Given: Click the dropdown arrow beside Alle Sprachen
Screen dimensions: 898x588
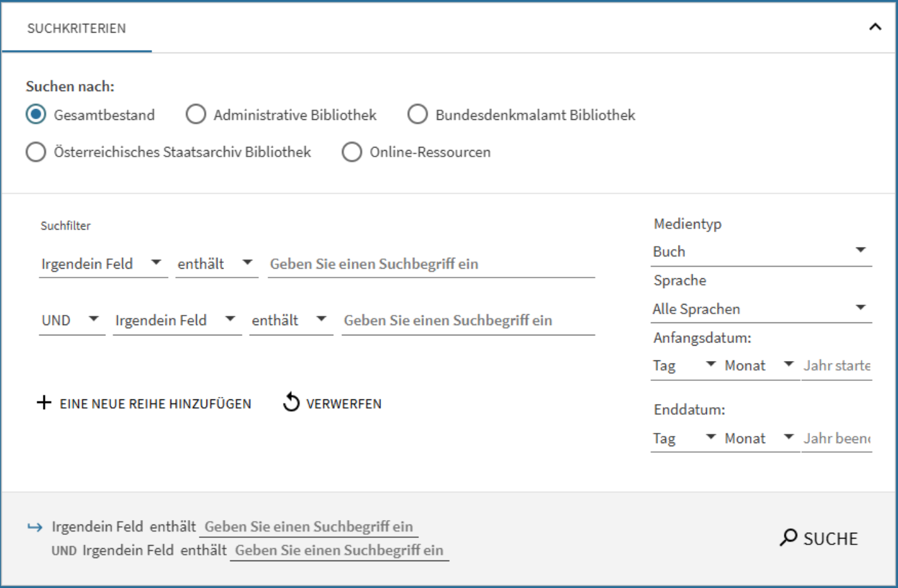Looking at the screenshot, I should [860, 307].
